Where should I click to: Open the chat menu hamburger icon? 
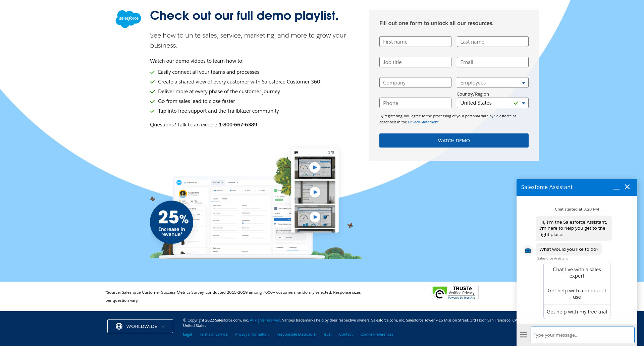coord(524,335)
